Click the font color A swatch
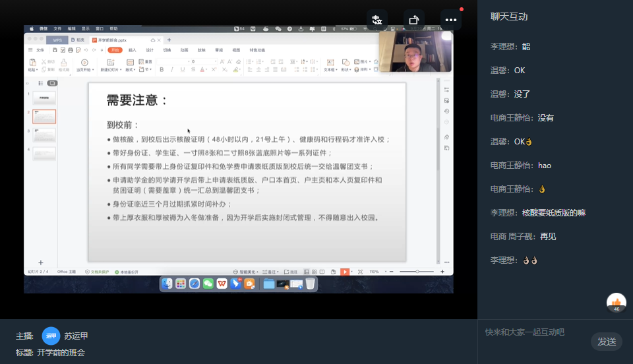This screenshot has height=364, width=633. click(x=202, y=69)
